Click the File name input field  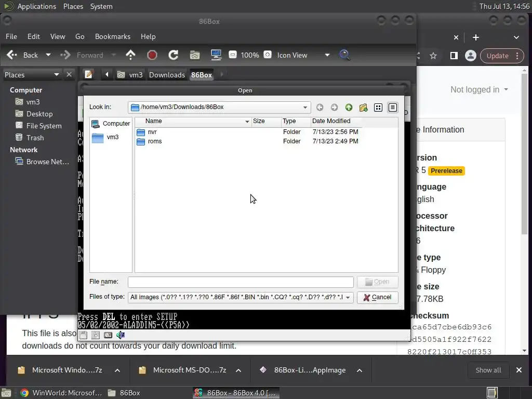point(241,282)
